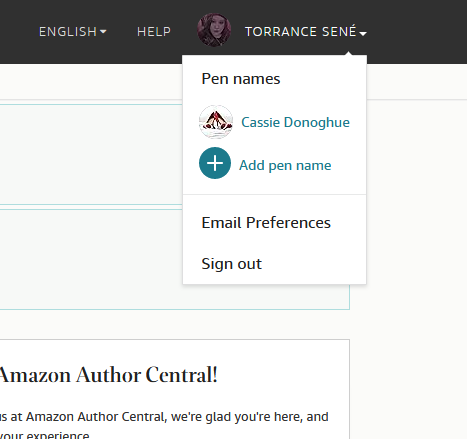Click the TORRANCE SENÉ name text

301,31
